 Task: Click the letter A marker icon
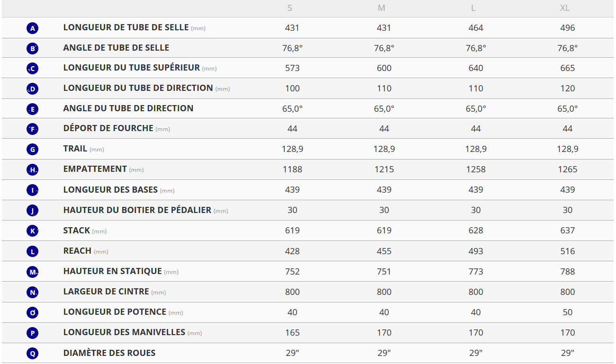32,28
